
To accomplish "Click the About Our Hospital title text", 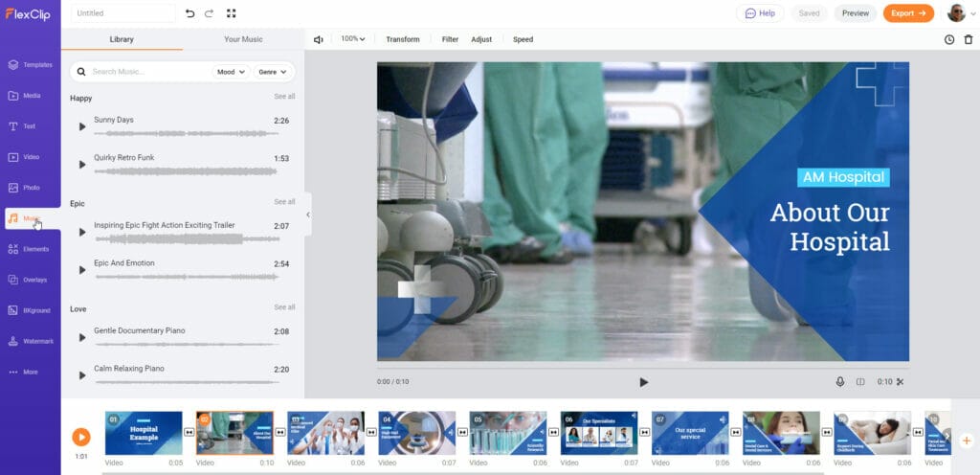I will pos(830,227).
